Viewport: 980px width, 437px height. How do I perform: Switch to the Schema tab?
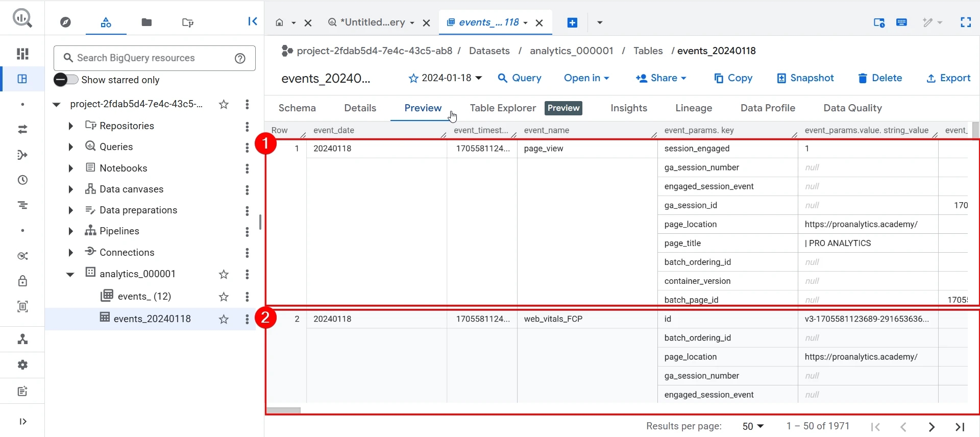click(x=297, y=108)
